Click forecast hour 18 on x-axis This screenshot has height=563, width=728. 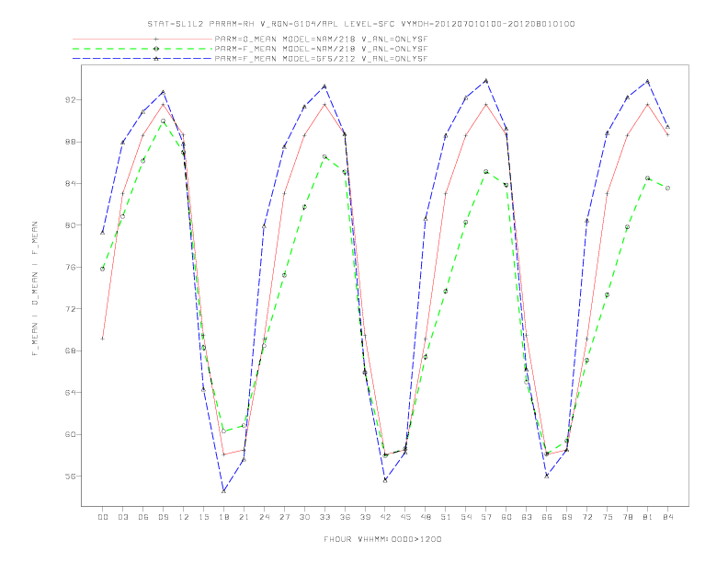click(x=223, y=517)
